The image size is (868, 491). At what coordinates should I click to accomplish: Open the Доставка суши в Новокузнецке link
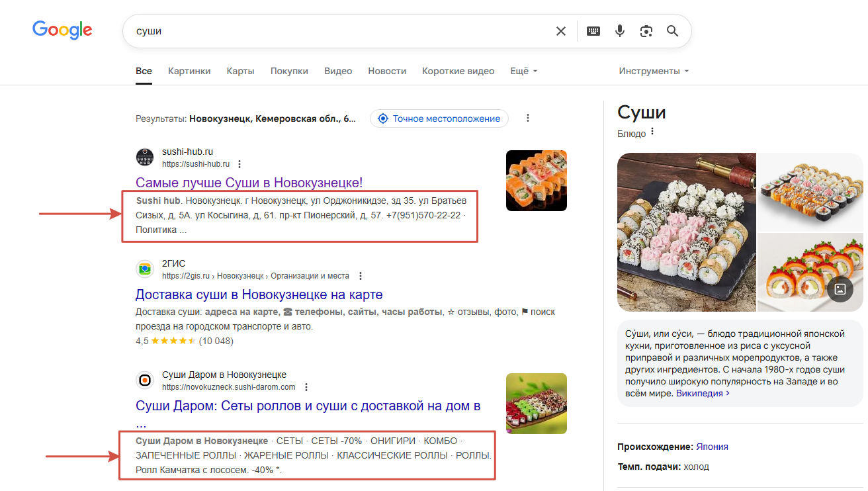[x=259, y=294]
